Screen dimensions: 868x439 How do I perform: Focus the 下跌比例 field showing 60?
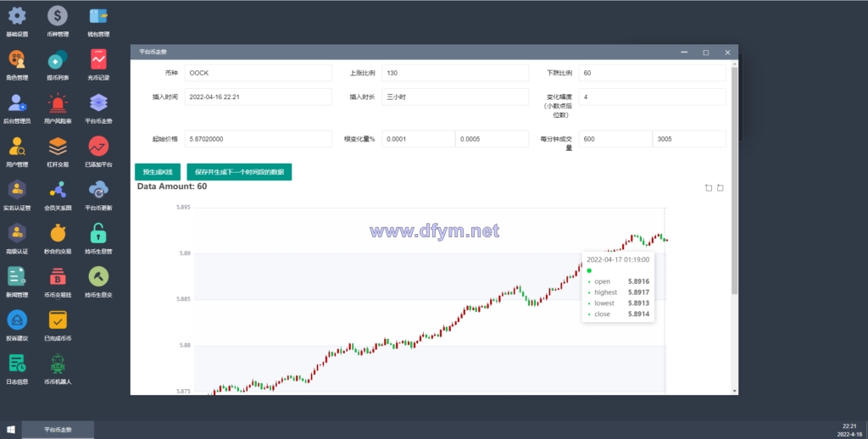click(x=652, y=73)
